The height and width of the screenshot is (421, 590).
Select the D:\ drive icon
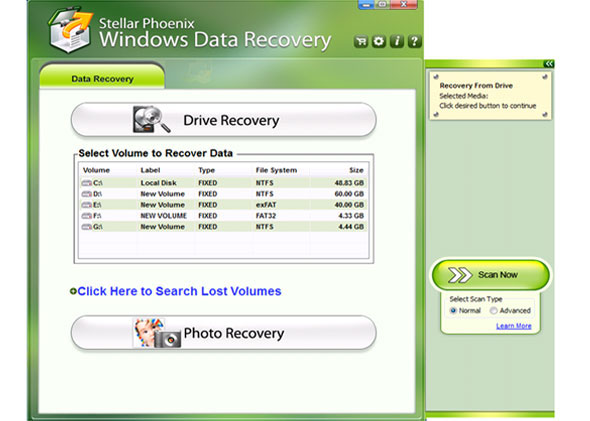coord(87,194)
